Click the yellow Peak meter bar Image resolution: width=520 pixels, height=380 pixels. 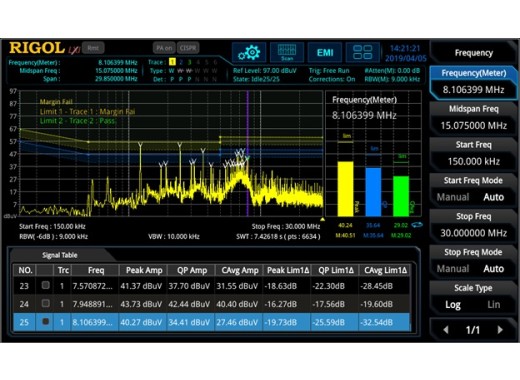[x=345, y=189]
